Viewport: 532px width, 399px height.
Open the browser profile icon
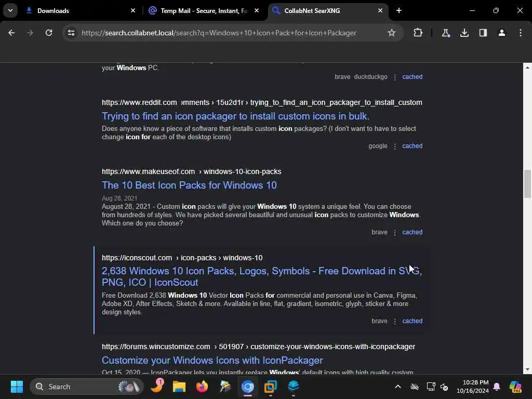(x=502, y=33)
